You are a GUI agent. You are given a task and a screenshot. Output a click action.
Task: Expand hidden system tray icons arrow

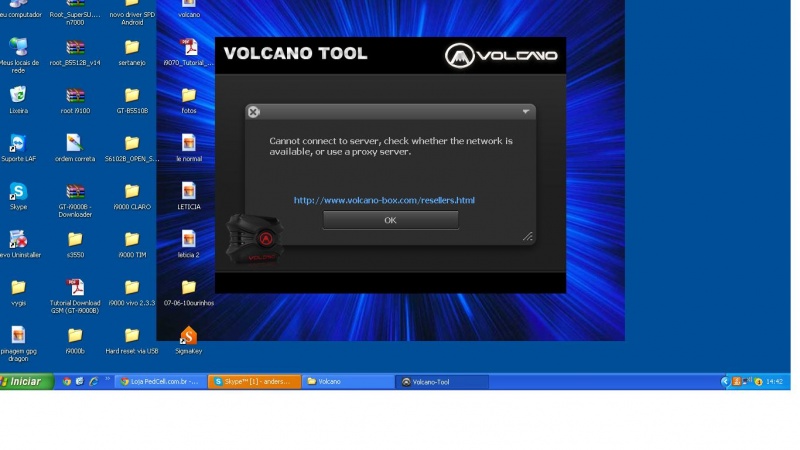725,382
